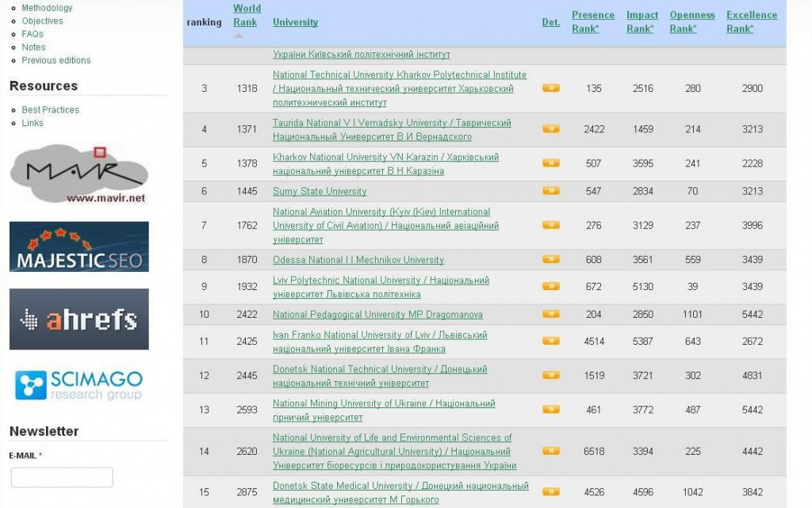Open the Notes sidebar link
Image resolution: width=812 pixels, height=508 pixels.
coord(33,47)
